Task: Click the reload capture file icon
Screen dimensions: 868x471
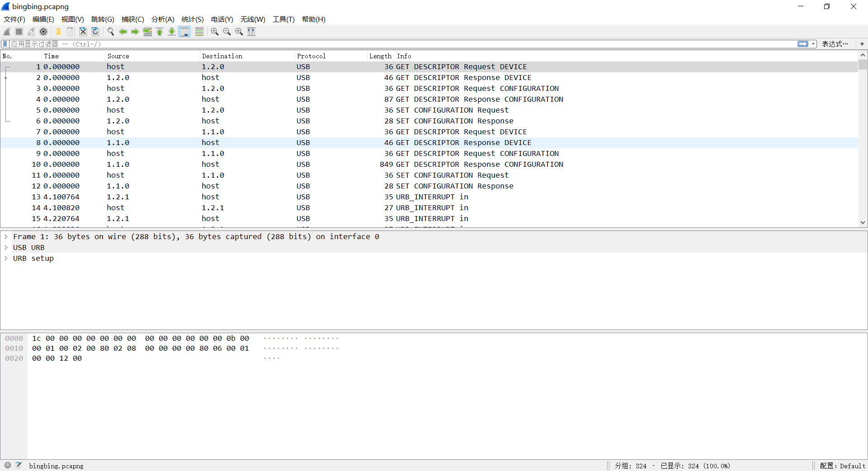Action: point(95,32)
